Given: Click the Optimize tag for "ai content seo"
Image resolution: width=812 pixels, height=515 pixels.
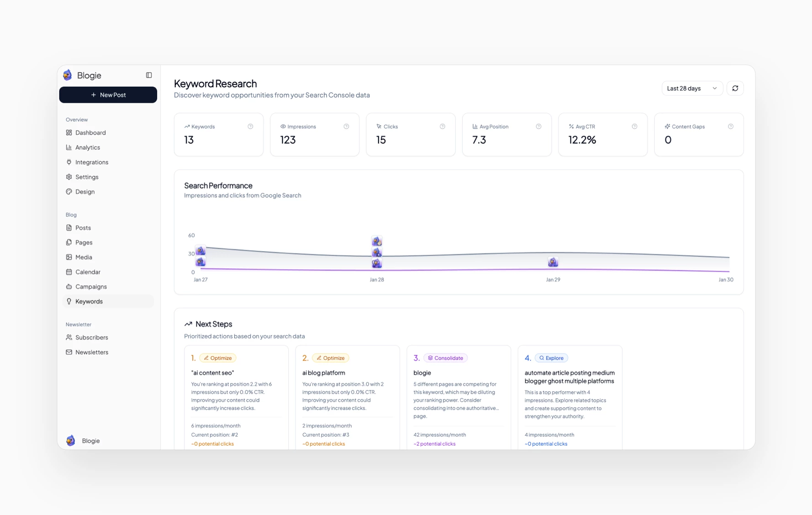Looking at the screenshot, I should (x=218, y=358).
